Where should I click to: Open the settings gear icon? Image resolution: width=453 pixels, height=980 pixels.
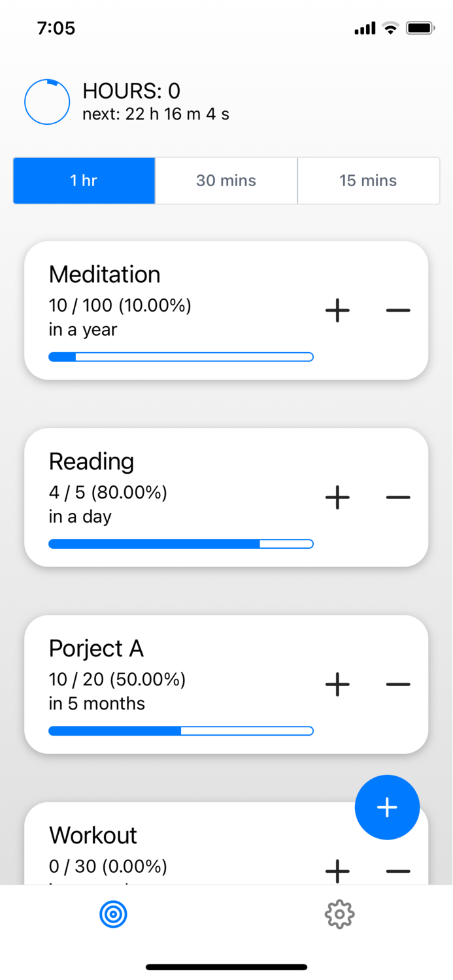[339, 915]
